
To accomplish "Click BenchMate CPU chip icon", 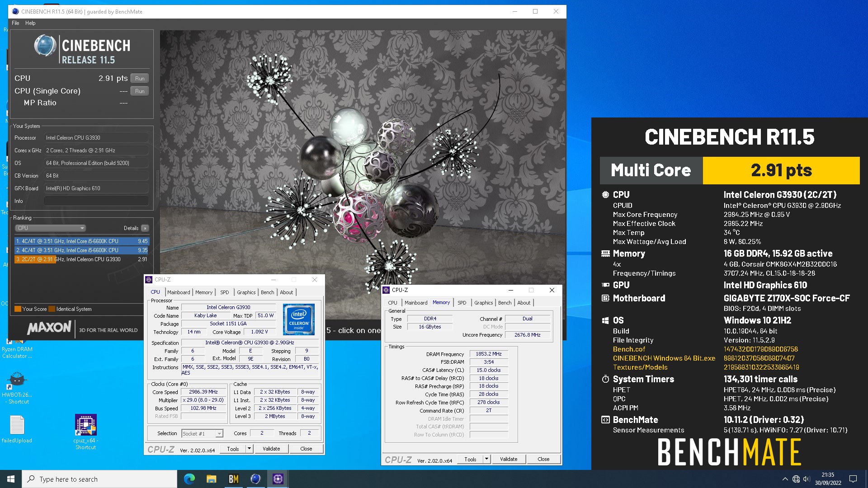I will [605, 195].
